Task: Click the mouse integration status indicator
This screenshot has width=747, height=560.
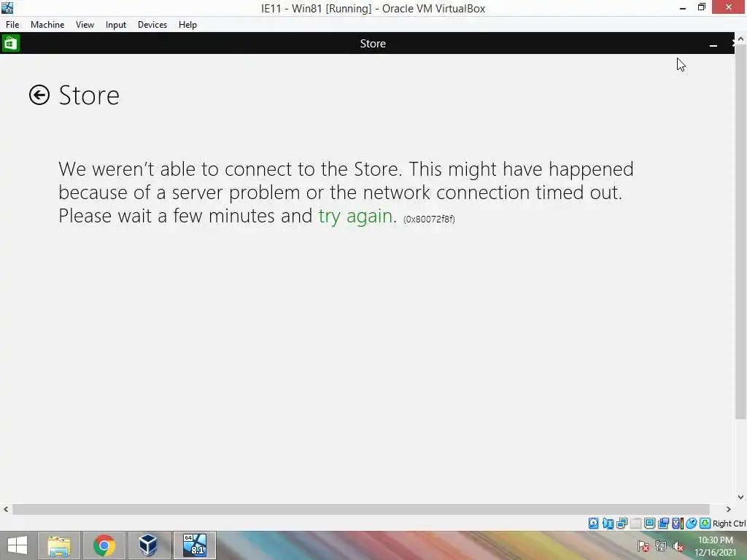Action: (x=691, y=524)
